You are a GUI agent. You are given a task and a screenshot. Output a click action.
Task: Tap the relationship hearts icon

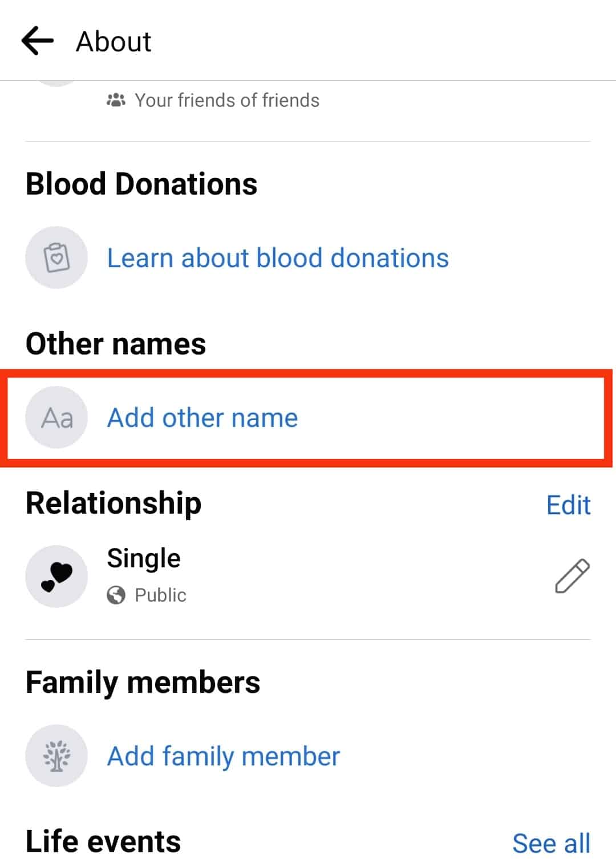(x=56, y=576)
